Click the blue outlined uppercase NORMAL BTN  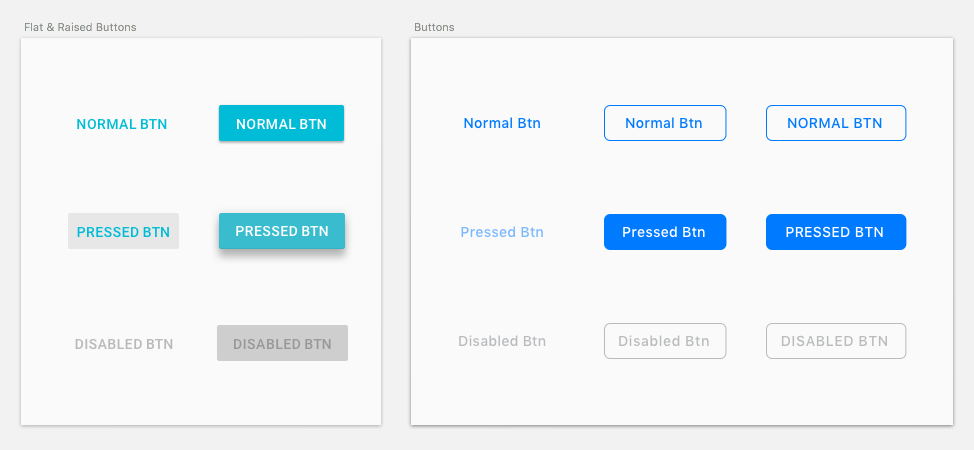(x=835, y=123)
